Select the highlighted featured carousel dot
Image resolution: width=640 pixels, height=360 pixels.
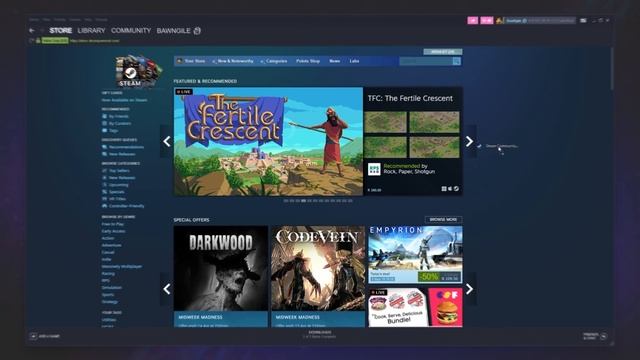303,201
